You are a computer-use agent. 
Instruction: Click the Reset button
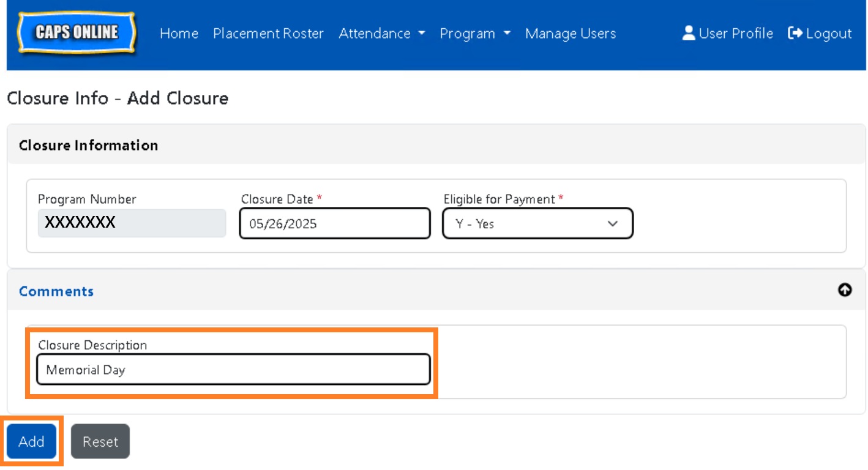click(x=100, y=441)
